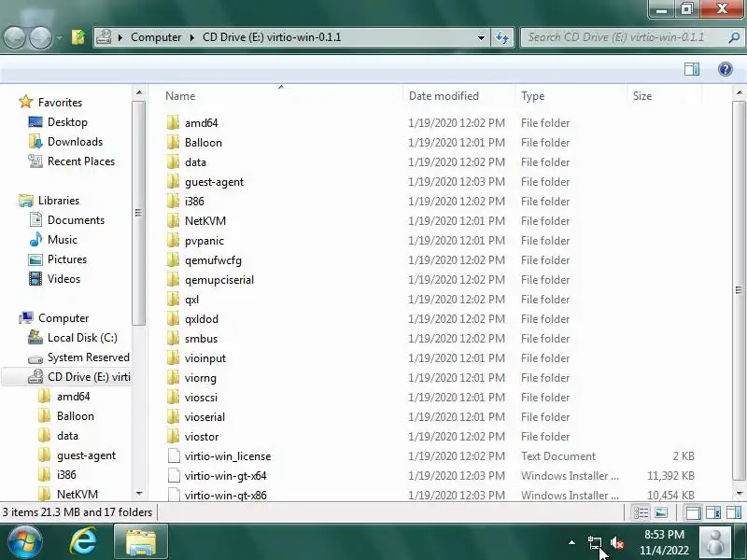
Task: Open the clock showing 8:53 PM
Action: [664, 542]
